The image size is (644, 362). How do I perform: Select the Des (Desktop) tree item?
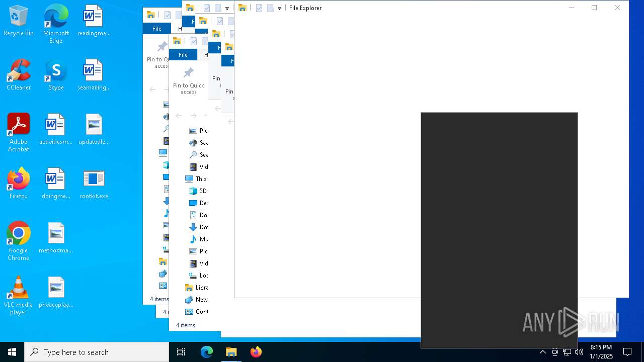pos(198,203)
